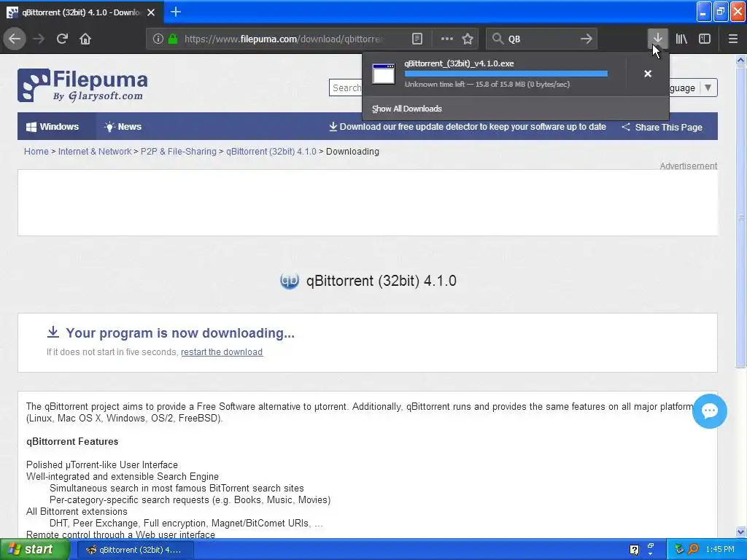Open the Windows nav menu
This screenshot has width=747, height=560.
(x=53, y=127)
